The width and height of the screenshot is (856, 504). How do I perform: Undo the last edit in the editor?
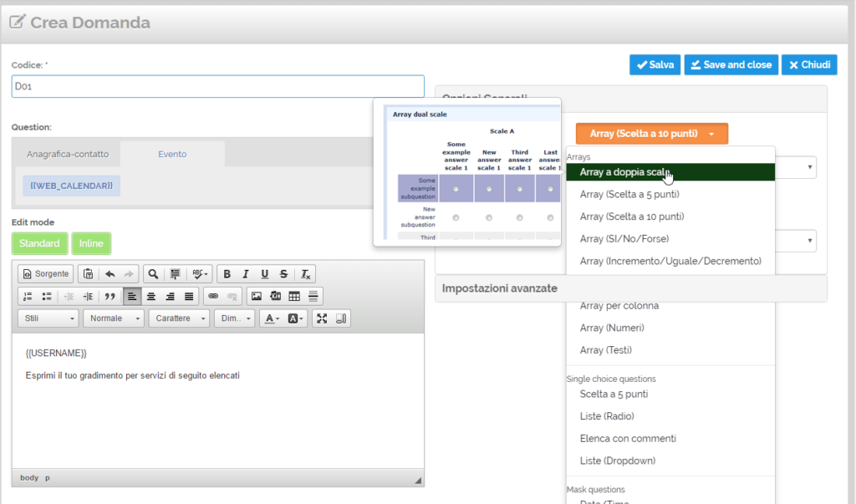coord(110,274)
